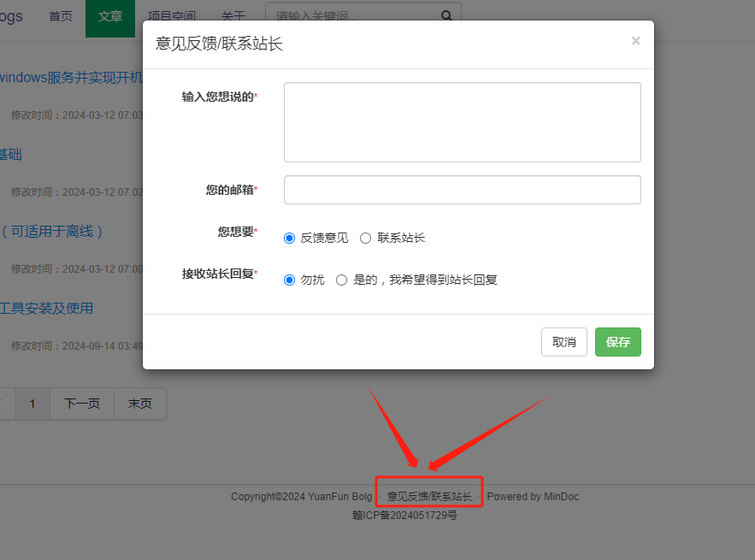This screenshot has height=560, width=755.
Task: Click 意见反馈/联系站长 footer link
Action: coord(429,496)
